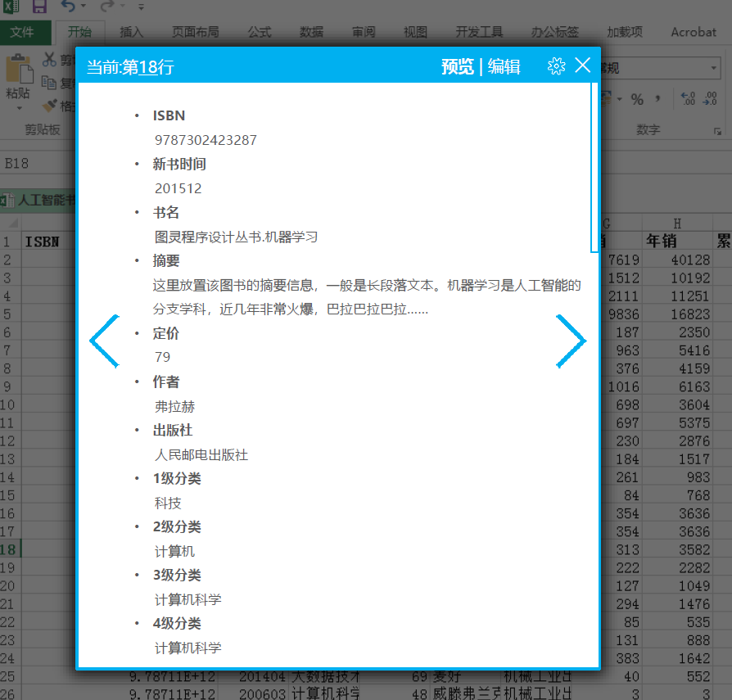
Task: Switch to the 插入 ribbon tab
Action: tap(131, 32)
